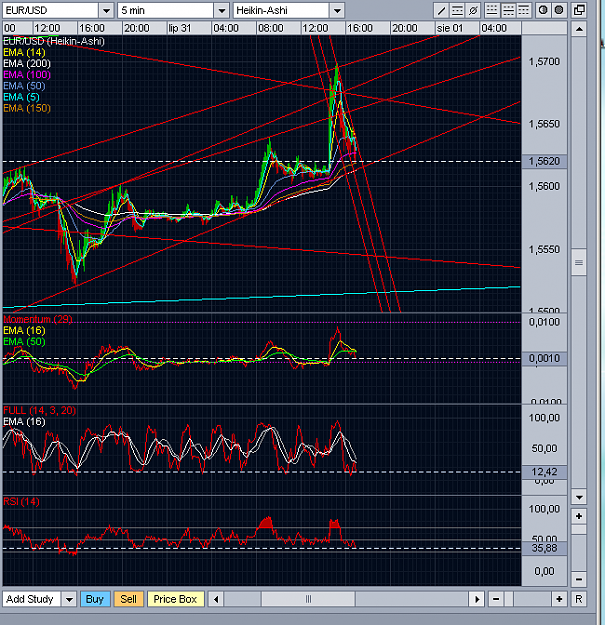The image size is (605, 625).
Task: Click the Momentum (29) study label
Action: tap(38, 319)
